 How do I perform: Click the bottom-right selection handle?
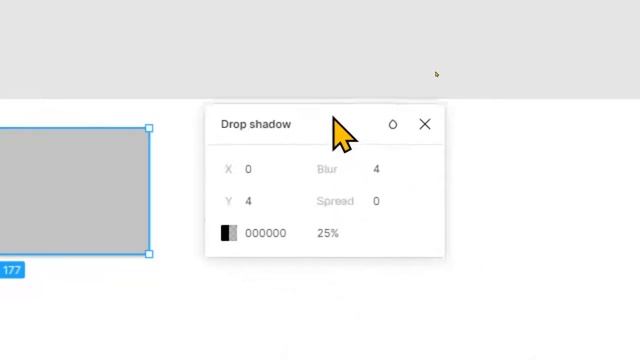(149, 254)
